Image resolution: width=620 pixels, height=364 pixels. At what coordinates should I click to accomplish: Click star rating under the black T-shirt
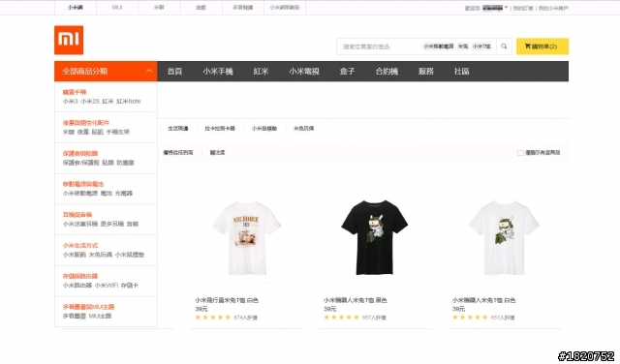341,318
